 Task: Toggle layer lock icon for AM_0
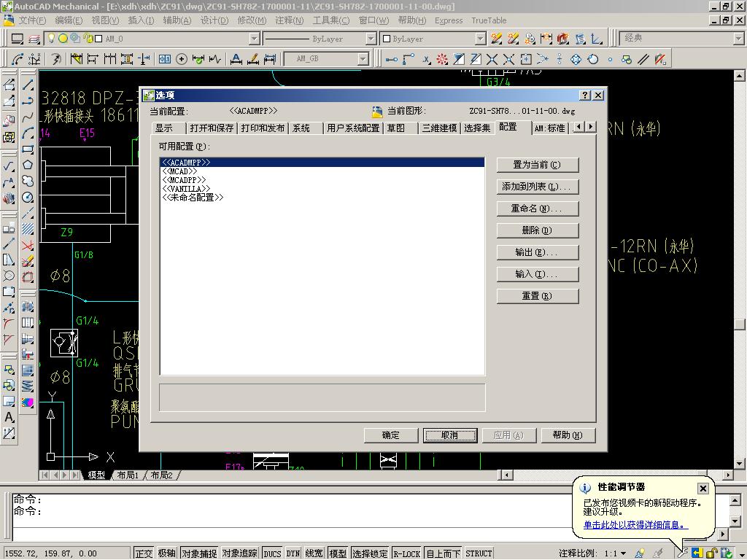pyautogui.click(x=88, y=38)
